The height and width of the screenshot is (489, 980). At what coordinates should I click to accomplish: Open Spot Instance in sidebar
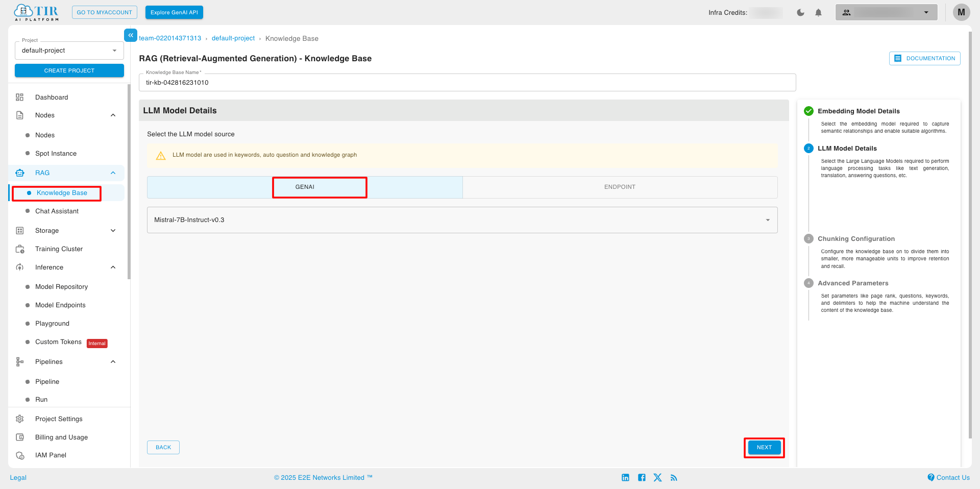(56, 154)
